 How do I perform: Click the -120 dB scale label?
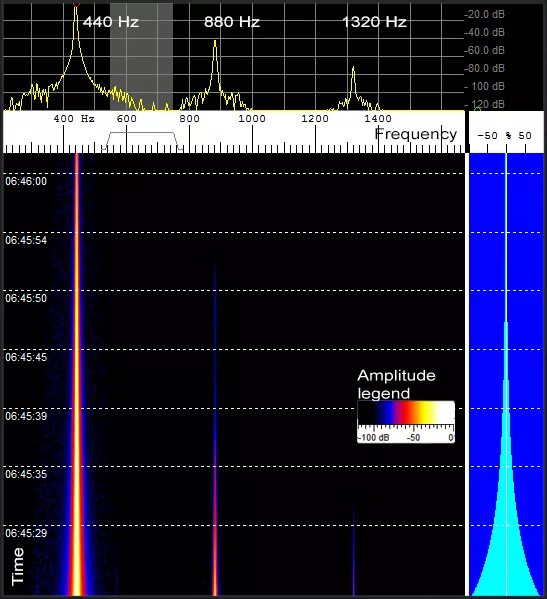pyautogui.click(x=484, y=104)
